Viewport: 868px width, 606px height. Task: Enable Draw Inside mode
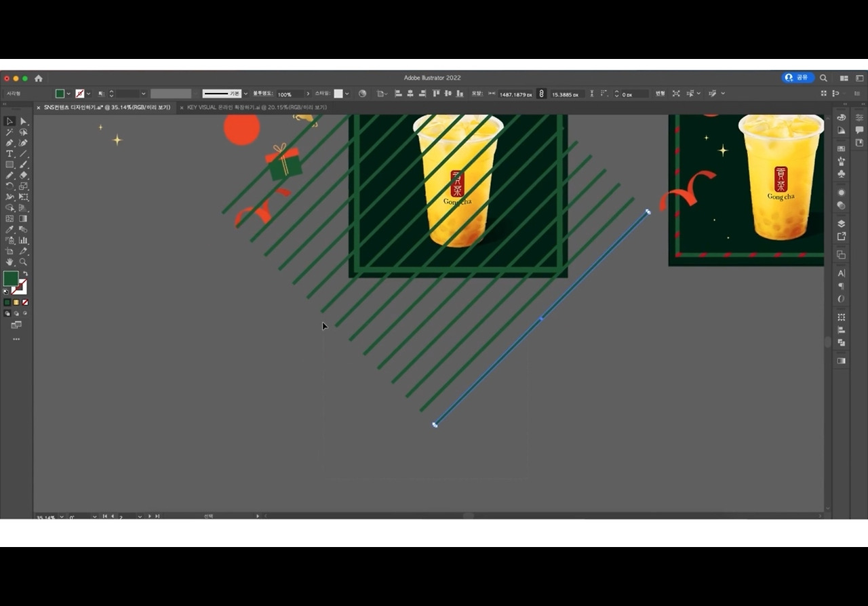pyautogui.click(x=25, y=314)
